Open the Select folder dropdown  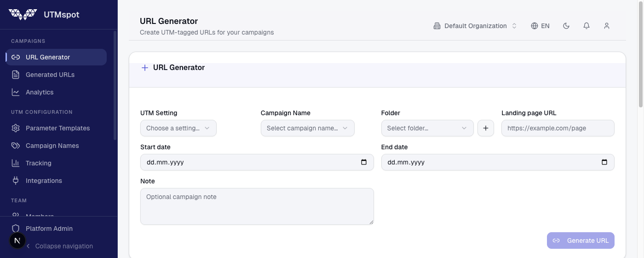427,128
